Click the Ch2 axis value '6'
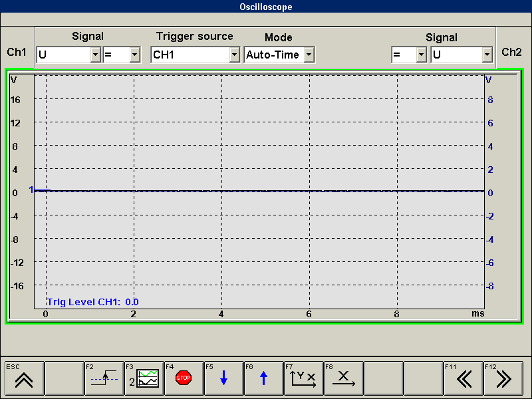532x399 pixels. coord(490,123)
